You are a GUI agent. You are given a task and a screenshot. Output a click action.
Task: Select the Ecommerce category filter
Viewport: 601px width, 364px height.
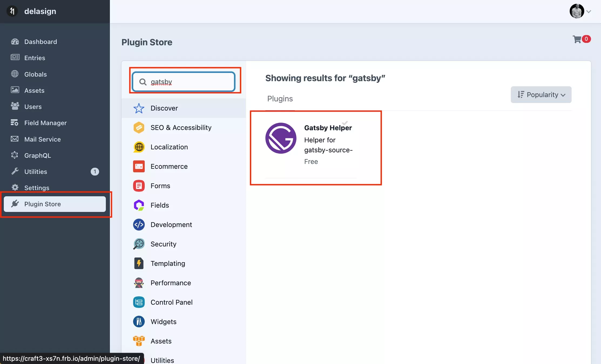pos(169,166)
